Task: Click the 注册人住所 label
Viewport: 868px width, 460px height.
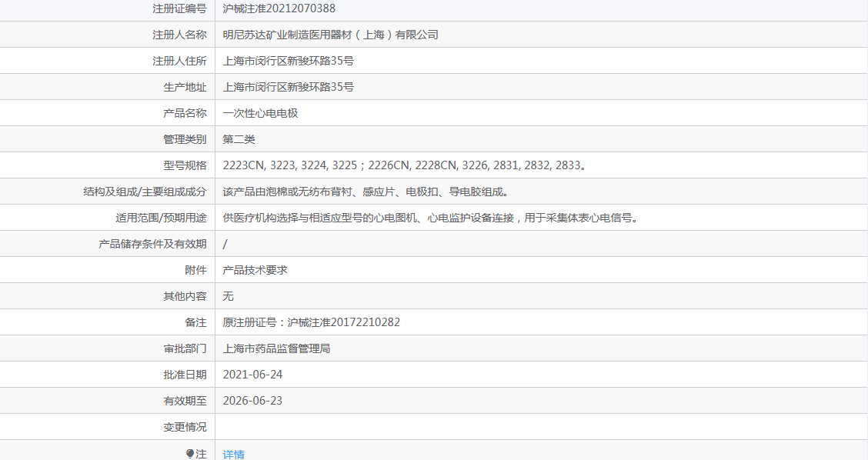Action: (x=179, y=60)
